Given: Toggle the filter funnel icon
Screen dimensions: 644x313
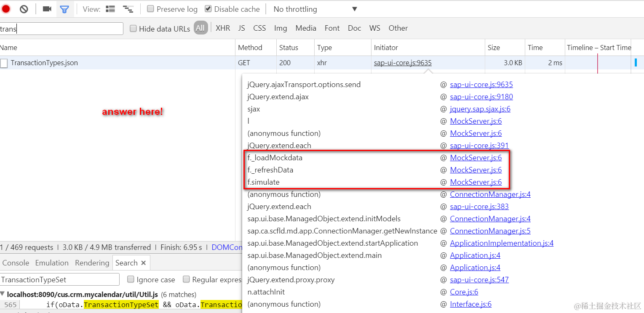Looking at the screenshot, I should coord(64,9).
